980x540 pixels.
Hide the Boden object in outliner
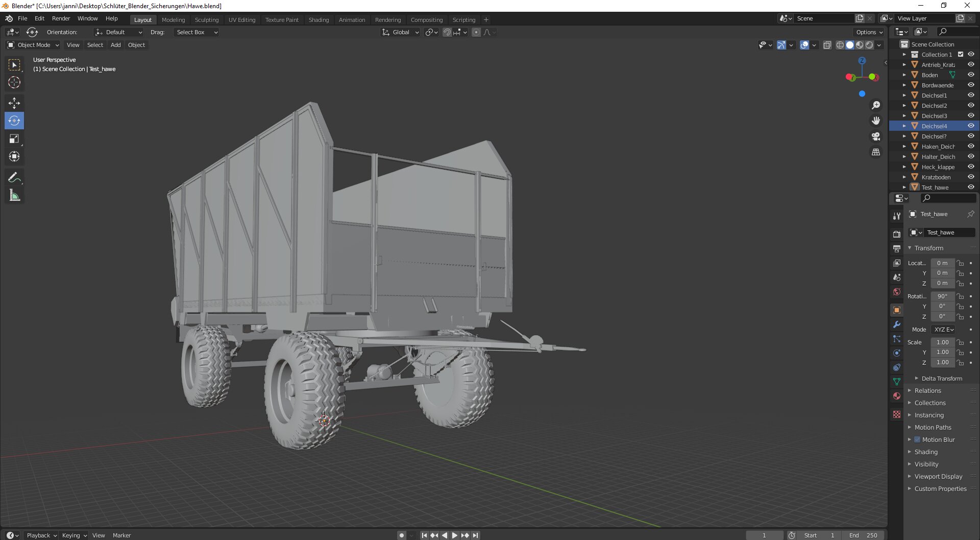[x=971, y=75]
